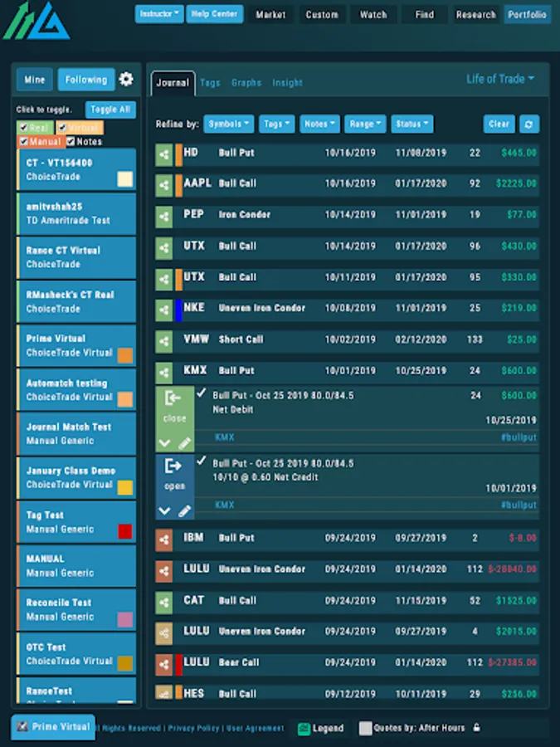Select the Mine accounts button

point(35,80)
